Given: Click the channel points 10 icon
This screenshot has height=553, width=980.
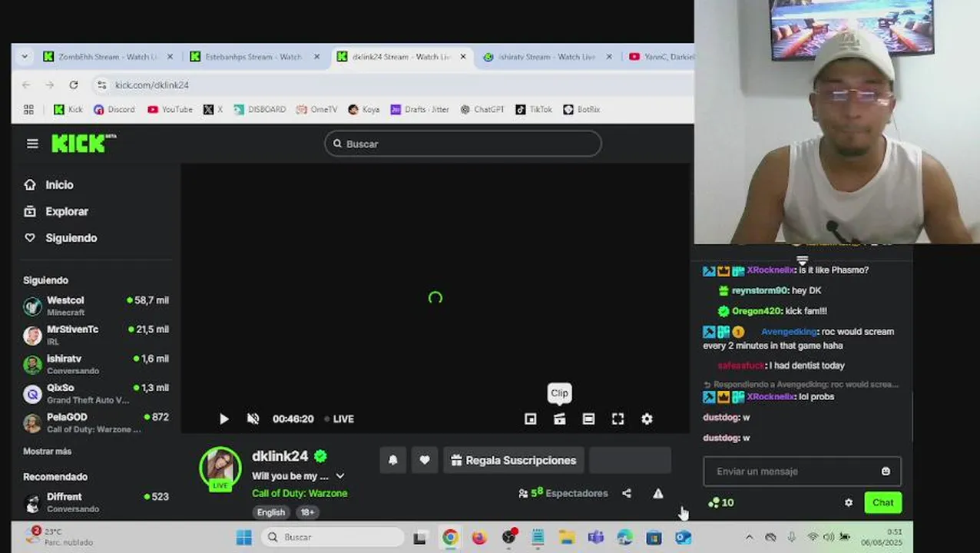Looking at the screenshot, I should [720, 502].
